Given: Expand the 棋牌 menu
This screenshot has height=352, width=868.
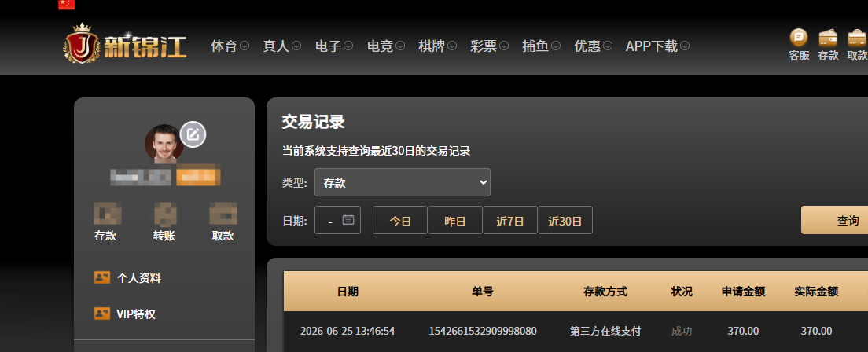Looking at the screenshot, I should (437, 46).
